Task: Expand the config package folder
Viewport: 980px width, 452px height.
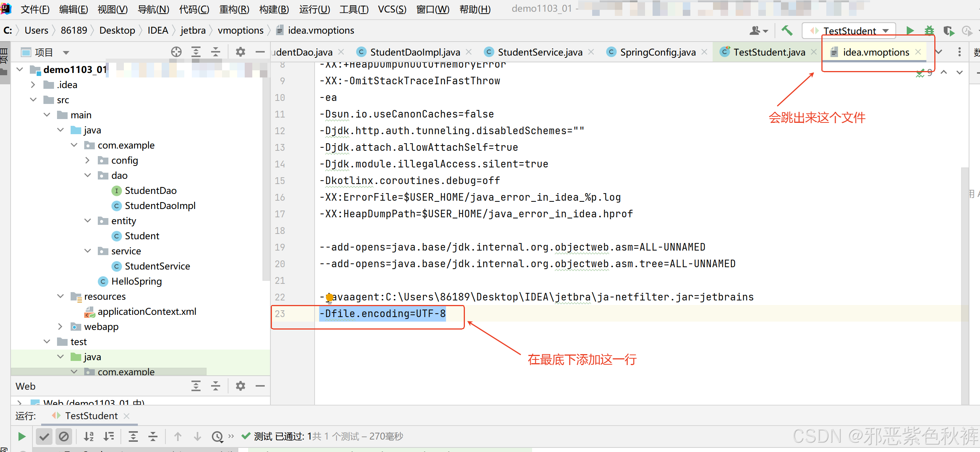Action: [88, 160]
